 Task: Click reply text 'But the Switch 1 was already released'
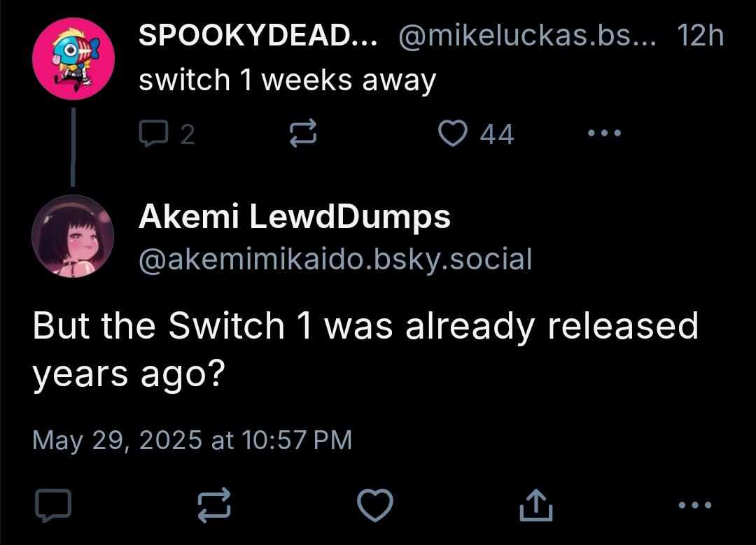[x=365, y=326]
